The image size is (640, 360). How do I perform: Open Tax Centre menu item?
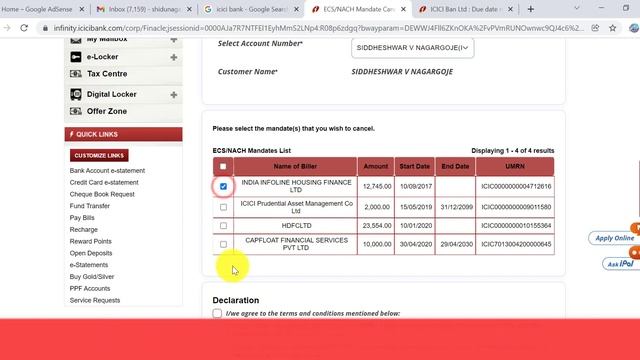point(107,74)
